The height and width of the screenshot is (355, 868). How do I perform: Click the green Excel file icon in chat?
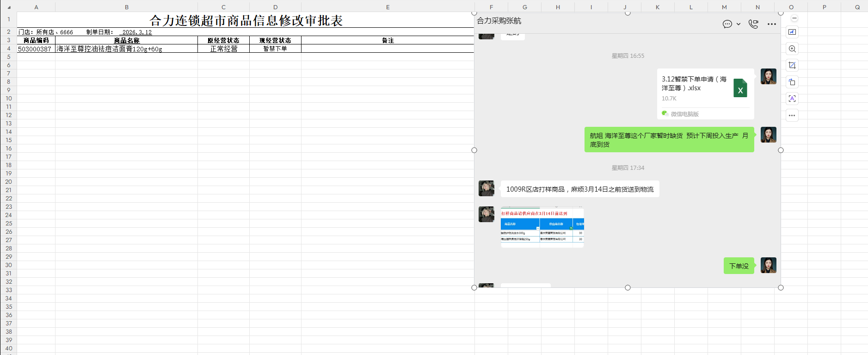tap(740, 88)
